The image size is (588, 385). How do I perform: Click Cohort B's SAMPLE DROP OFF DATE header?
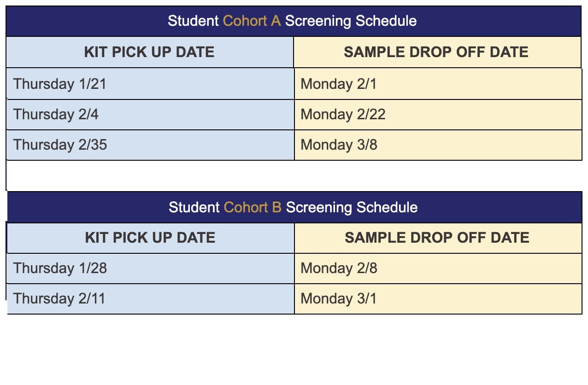pos(437,238)
